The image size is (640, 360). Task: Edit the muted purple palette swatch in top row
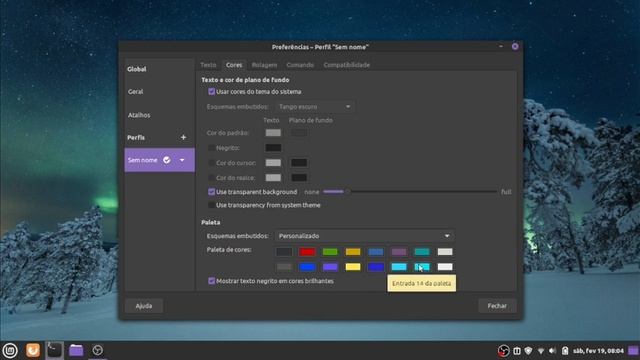[399, 252]
